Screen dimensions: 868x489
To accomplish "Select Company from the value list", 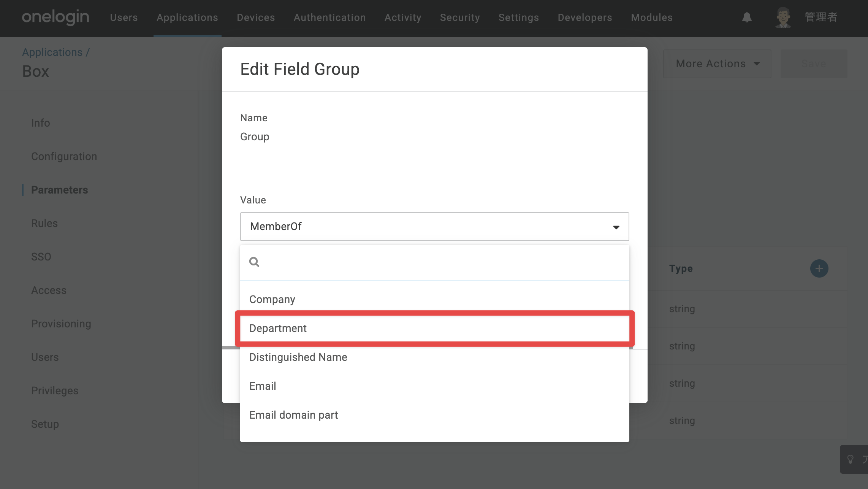I will pos(434,299).
